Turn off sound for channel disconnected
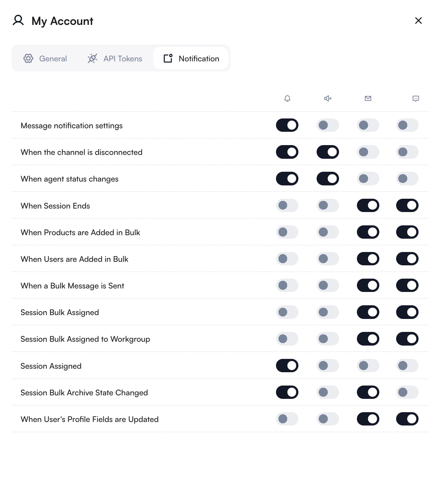 point(327,152)
